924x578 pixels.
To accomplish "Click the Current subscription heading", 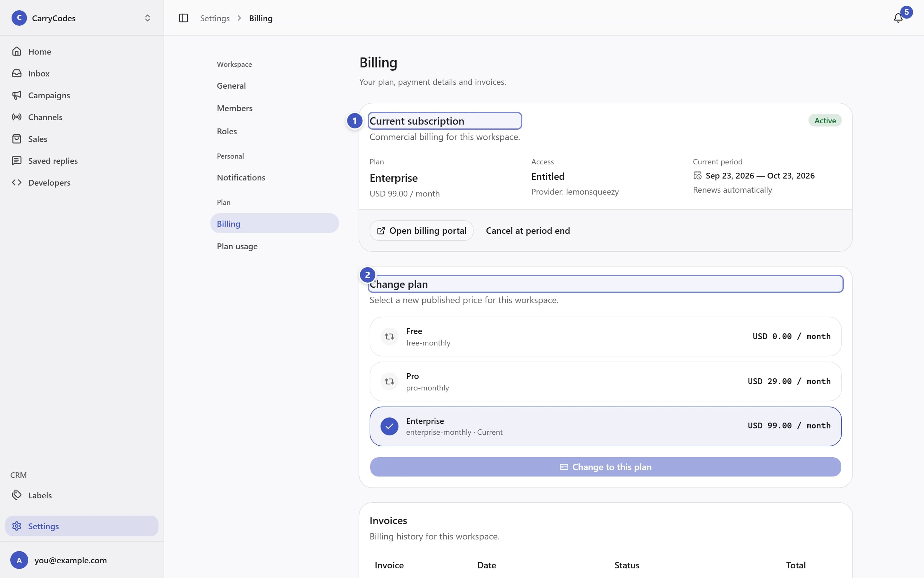I will tap(417, 121).
